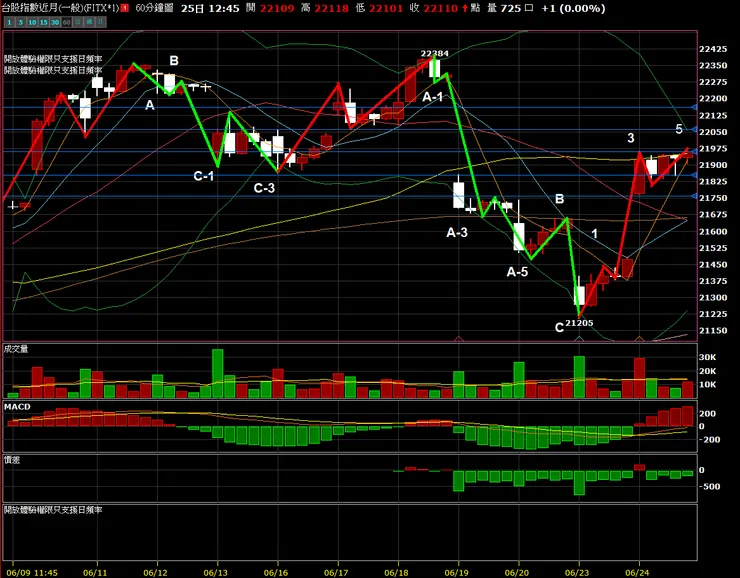Screen dimensions: 740x578
Task: Click blue price-line handle near 22060
Action: (x=694, y=129)
